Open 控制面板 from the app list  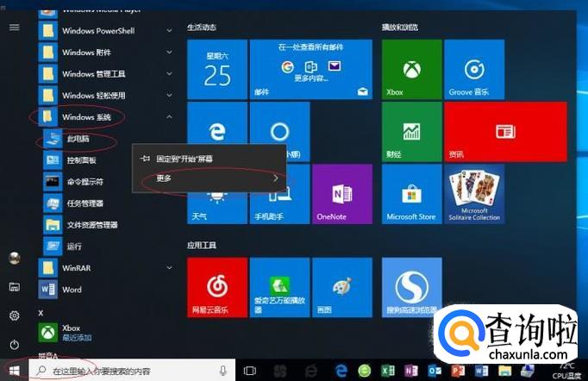coord(81,160)
